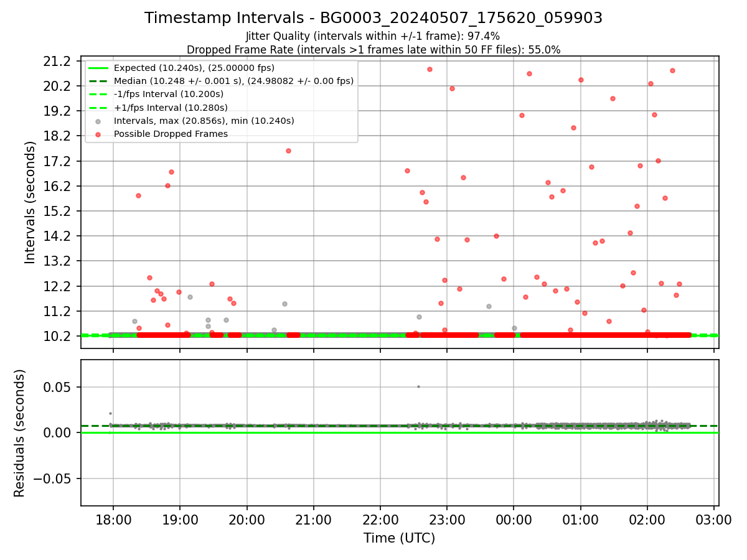This screenshot has width=747, height=560.
Task: Click the x-axis tick label '00:00'
Action: tap(514, 519)
